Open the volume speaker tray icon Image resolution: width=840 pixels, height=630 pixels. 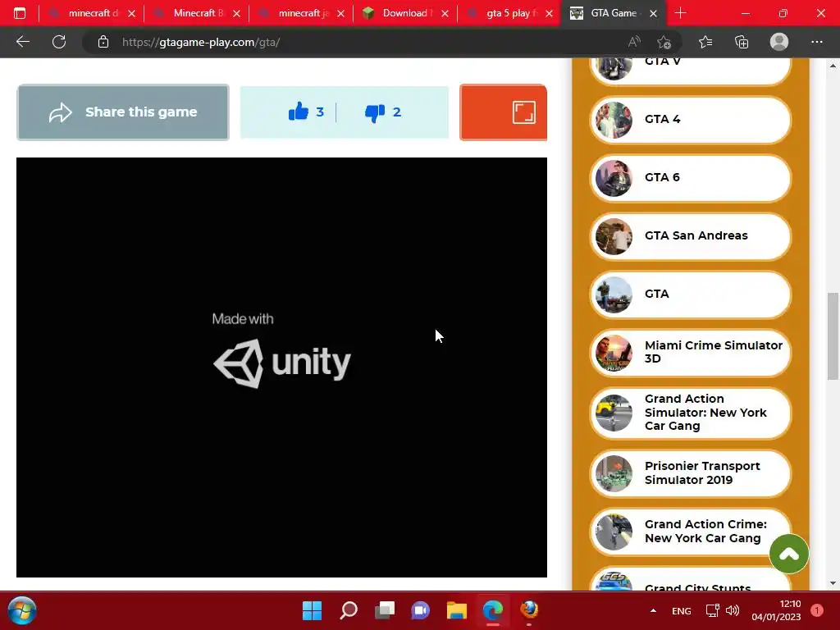[x=733, y=610]
